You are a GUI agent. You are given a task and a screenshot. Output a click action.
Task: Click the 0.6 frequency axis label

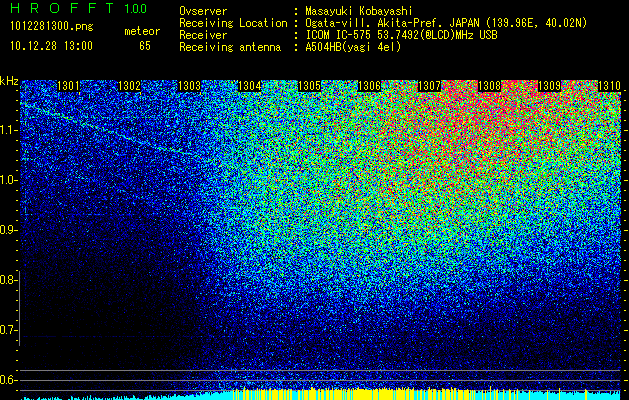point(7,380)
